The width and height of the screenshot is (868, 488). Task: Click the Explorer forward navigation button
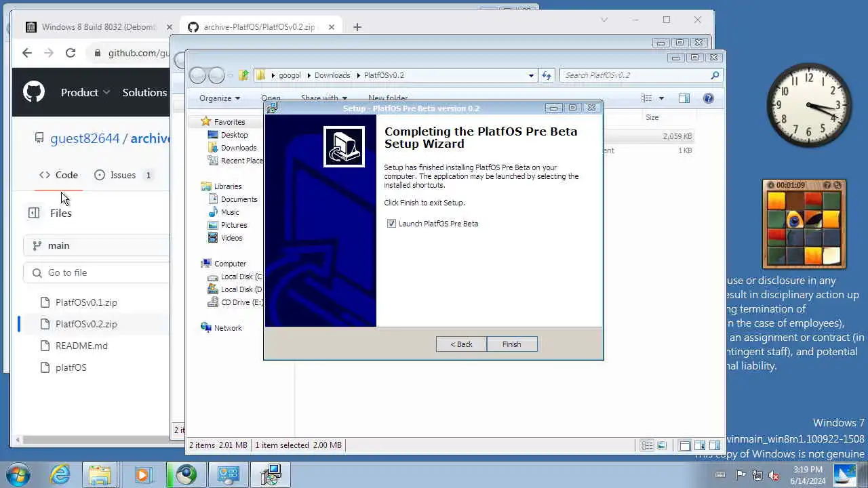click(216, 75)
